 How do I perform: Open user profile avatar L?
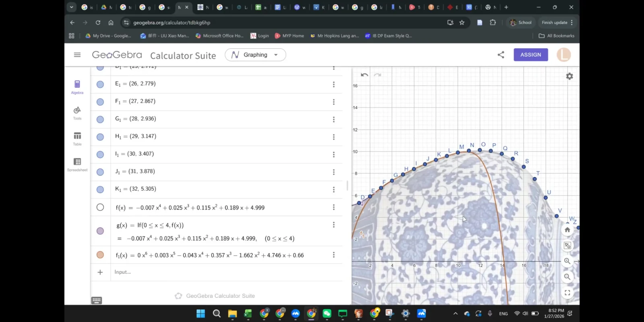pos(563,55)
